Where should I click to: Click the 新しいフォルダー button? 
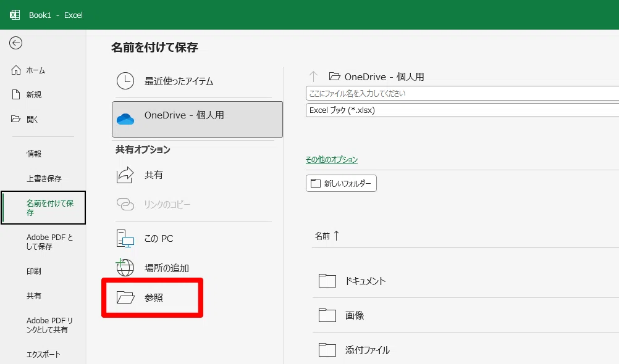(341, 183)
